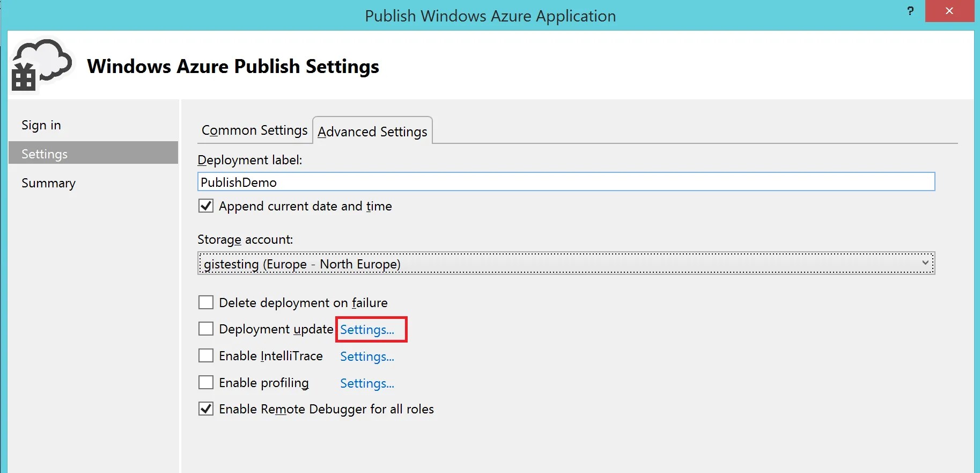Select the Settings step in sidebar
Image resolution: width=980 pixels, height=473 pixels.
coord(93,154)
